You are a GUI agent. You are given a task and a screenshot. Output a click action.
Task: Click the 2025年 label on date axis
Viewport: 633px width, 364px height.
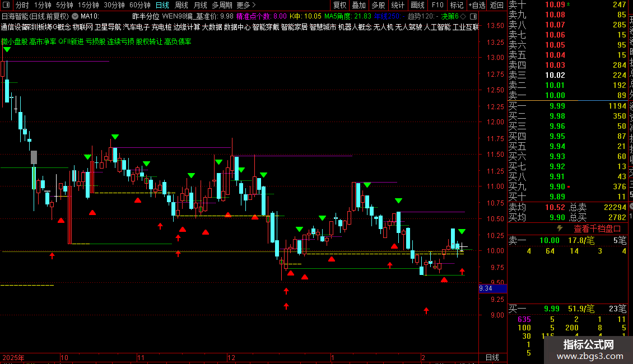13,357
